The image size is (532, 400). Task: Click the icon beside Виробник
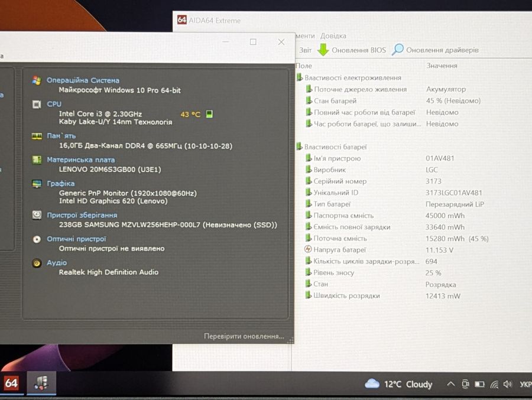click(x=308, y=170)
